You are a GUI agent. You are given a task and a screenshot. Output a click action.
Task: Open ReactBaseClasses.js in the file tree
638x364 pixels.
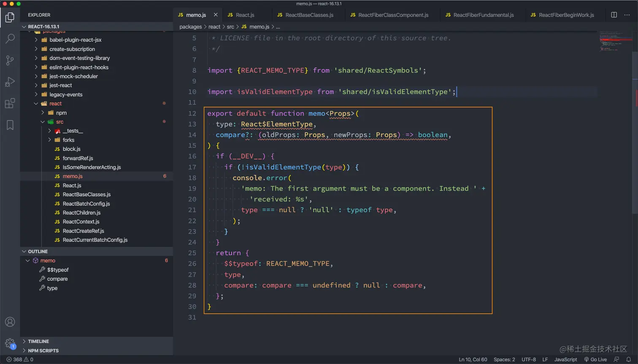click(96, 194)
